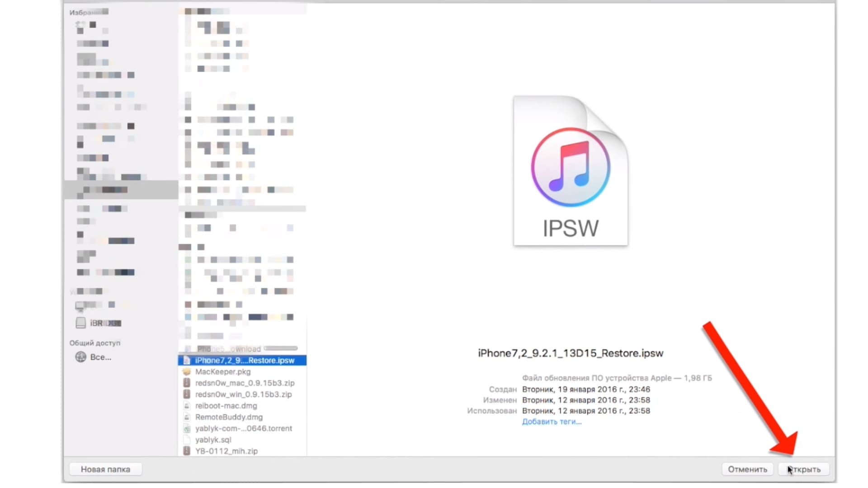Click the redsn0w_win zip archive icon
The height and width of the screenshot is (488, 868).
click(x=187, y=394)
